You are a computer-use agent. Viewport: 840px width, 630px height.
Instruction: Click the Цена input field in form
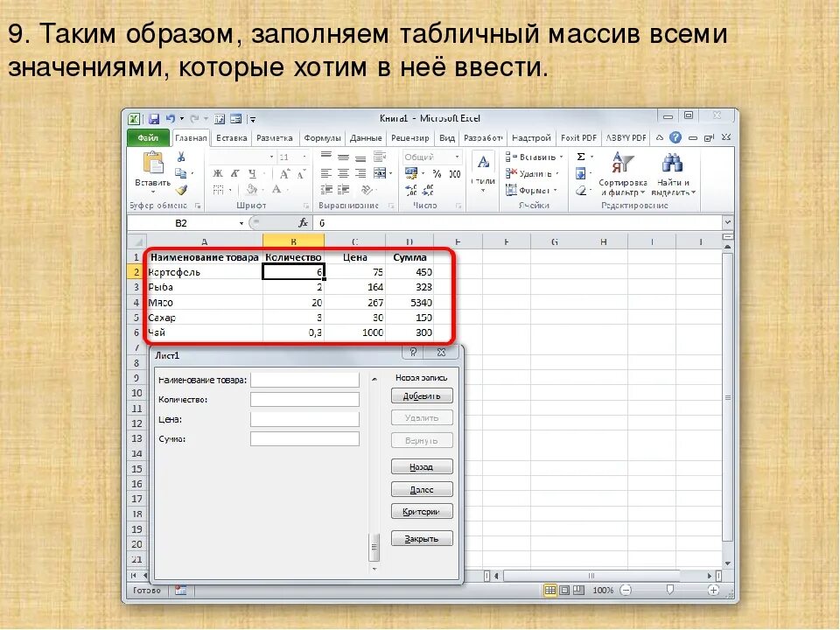[304, 419]
